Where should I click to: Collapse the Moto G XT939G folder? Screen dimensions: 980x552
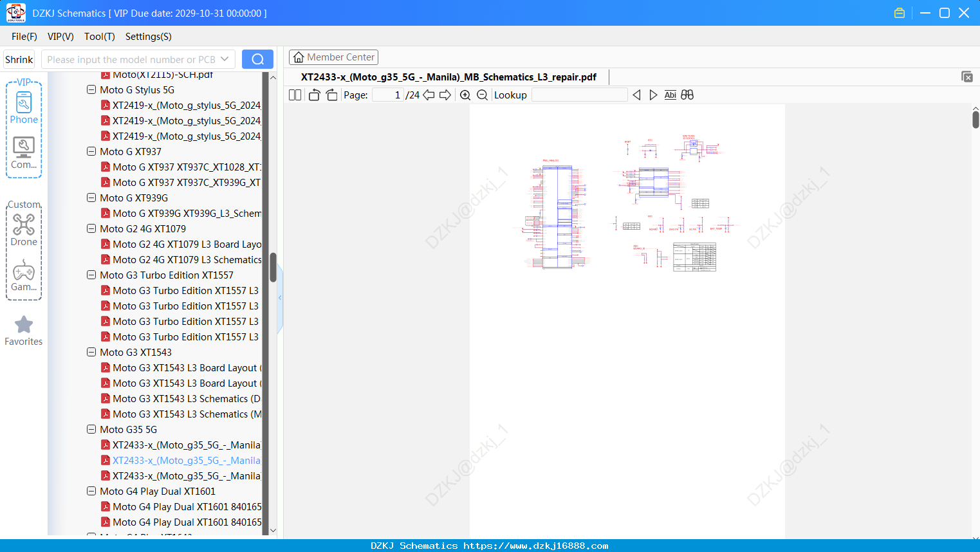click(x=91, y=198)
